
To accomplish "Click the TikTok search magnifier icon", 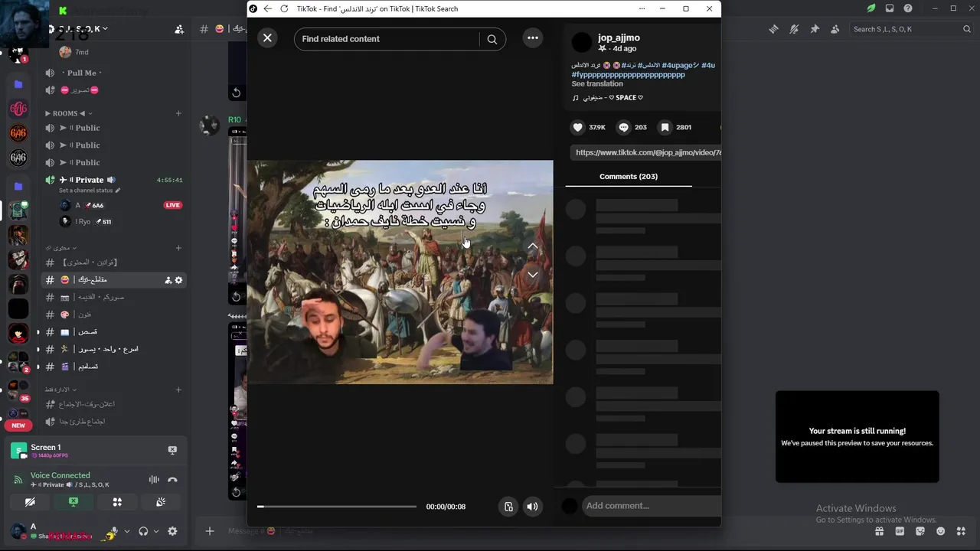I will [492, 39].
